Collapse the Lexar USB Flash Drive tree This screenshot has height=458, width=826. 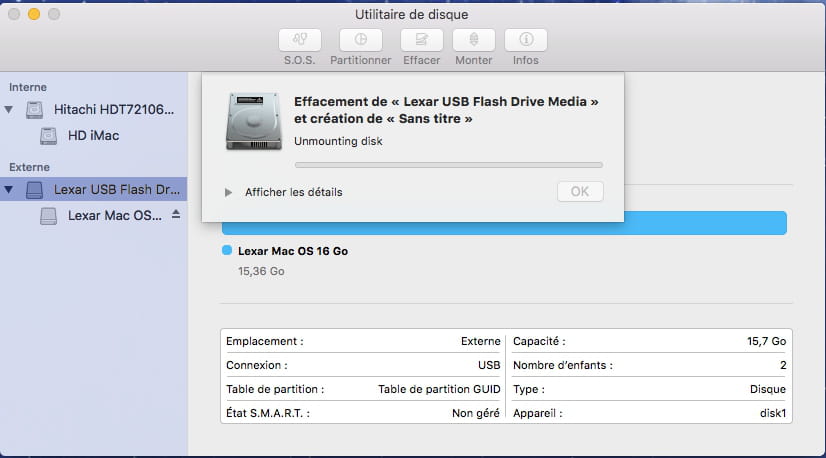pyautogui.click(x=8, y=189)
